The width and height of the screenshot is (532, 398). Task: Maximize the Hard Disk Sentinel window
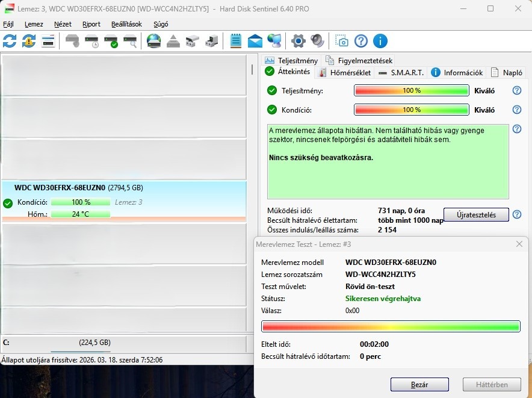click(490, 8)
